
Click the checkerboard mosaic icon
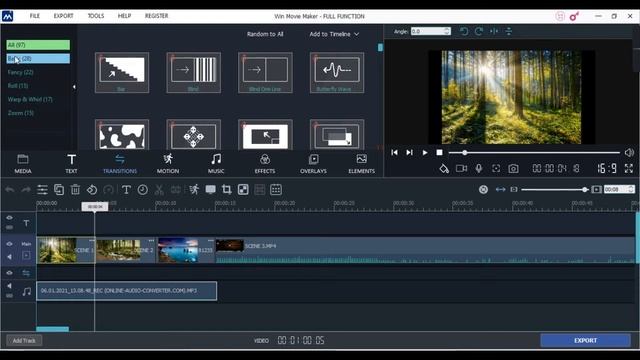pos(243,190)
